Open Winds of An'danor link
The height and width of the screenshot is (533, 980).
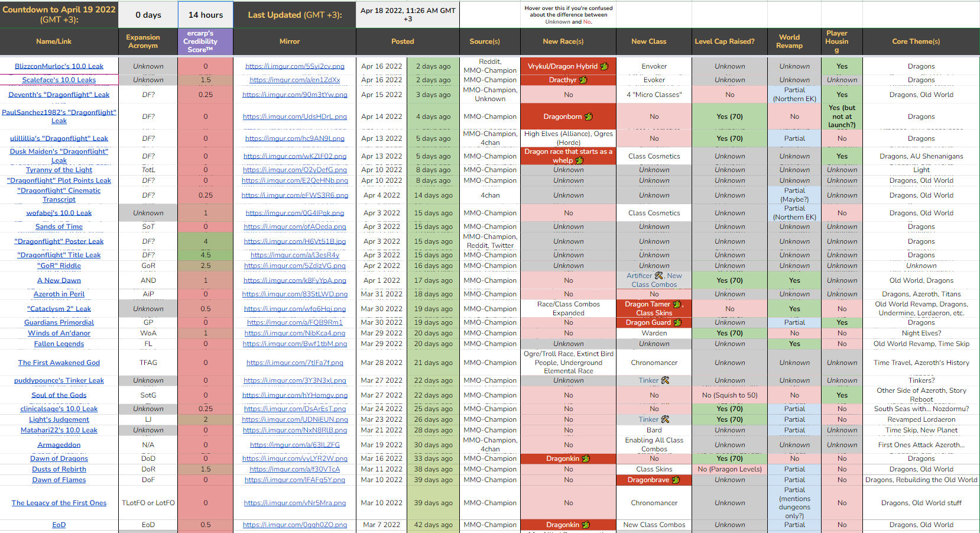coord(59,333)
